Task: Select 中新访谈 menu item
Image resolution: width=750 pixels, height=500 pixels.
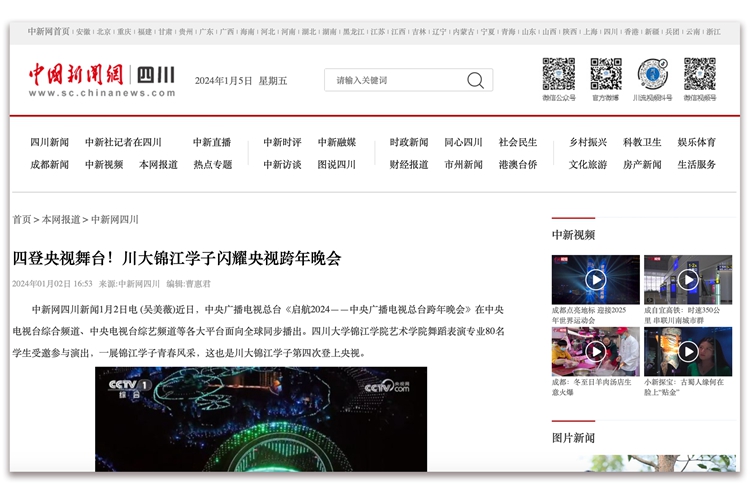Action: (x=282, y=165)
